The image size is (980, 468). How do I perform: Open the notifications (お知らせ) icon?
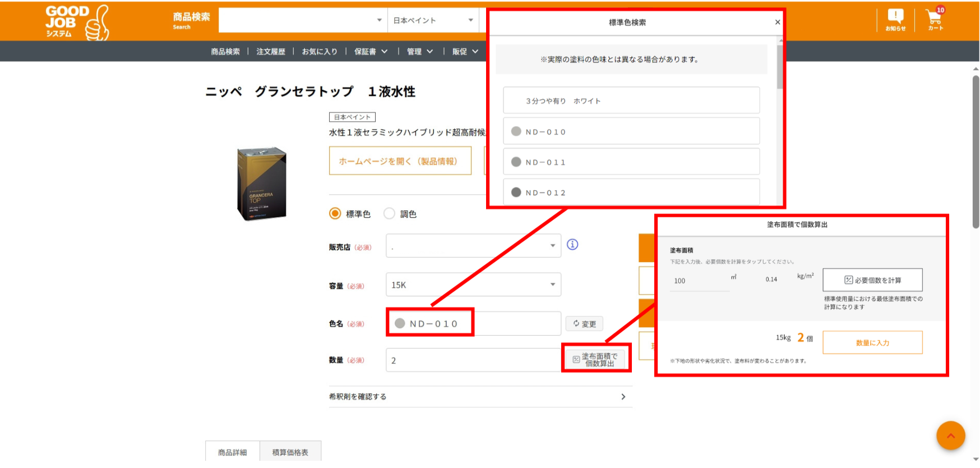click(x=895, y=20)
